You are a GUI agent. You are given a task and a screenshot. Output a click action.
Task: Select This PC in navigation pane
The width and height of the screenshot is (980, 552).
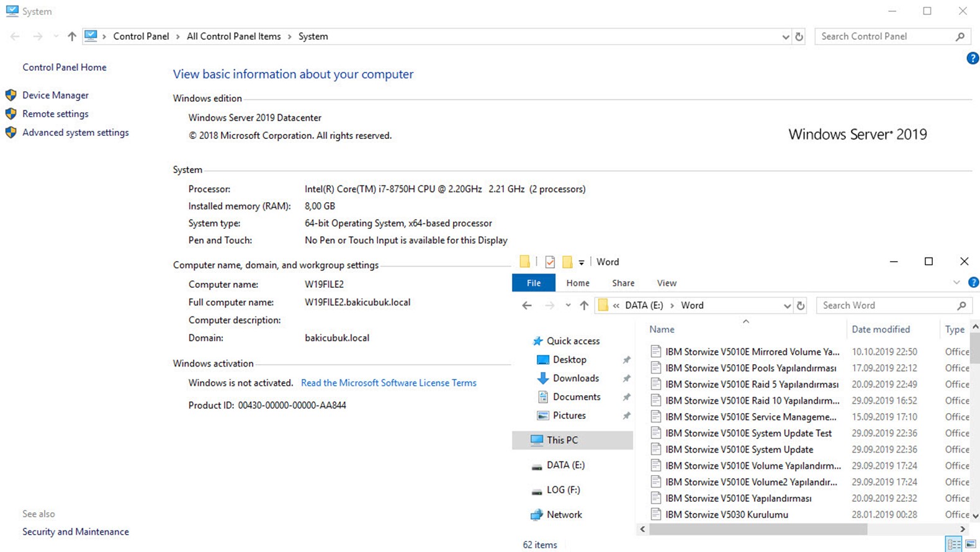click(572, 440)
